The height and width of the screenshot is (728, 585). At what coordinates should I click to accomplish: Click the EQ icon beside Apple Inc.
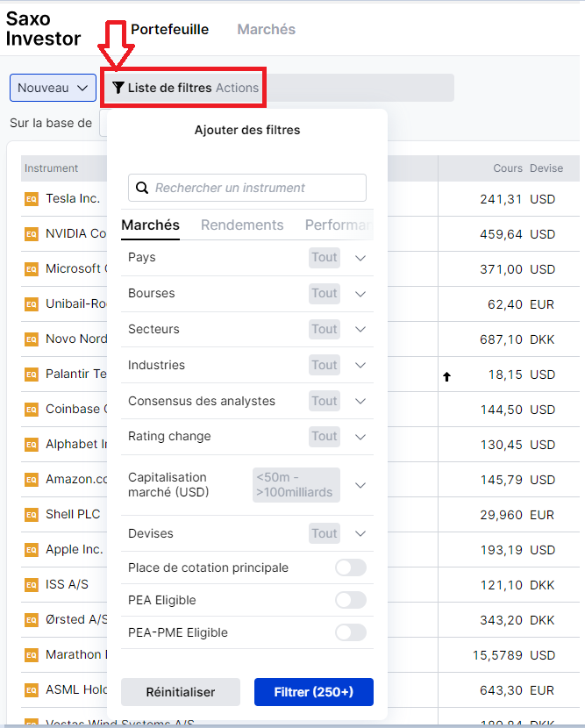pyautogui.click(x=32, y=550)
